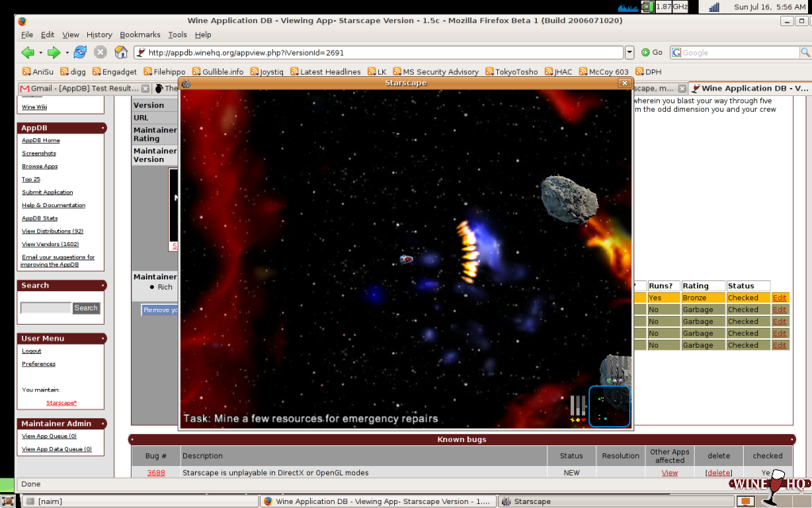Click the Edit link in the Bronze row
Viewport: 812px width, 508px height.
[x=779, y=298]
